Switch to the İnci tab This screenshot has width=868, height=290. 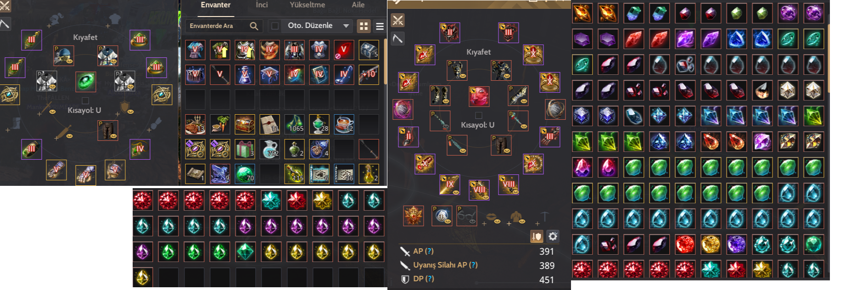262,5
